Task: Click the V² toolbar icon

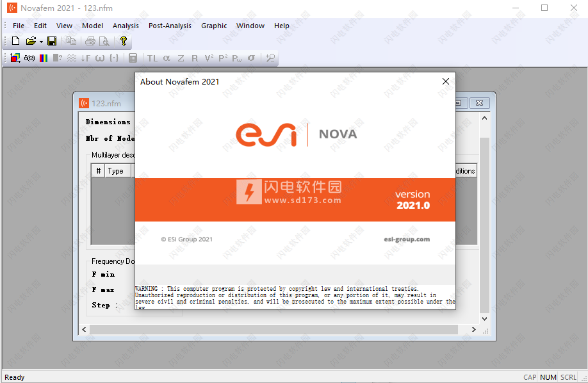Action: (x=209, y=58)
